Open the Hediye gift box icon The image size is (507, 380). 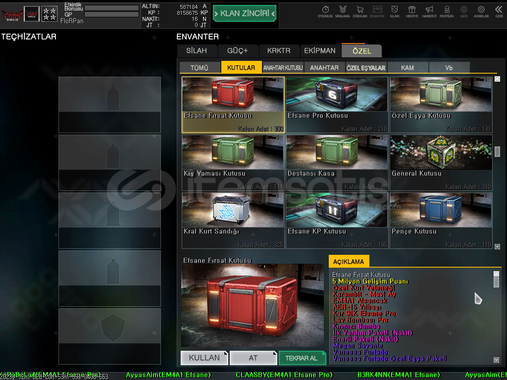tap(412, 11)
